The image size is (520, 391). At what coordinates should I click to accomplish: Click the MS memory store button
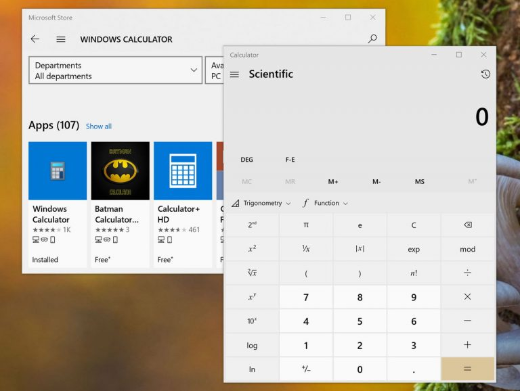pyautogui.click(x=419, y=181)
